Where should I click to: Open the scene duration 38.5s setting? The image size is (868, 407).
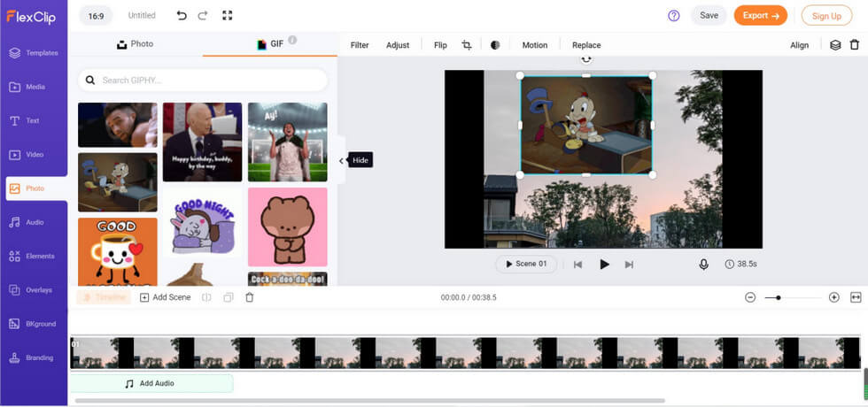pos(740,265)
